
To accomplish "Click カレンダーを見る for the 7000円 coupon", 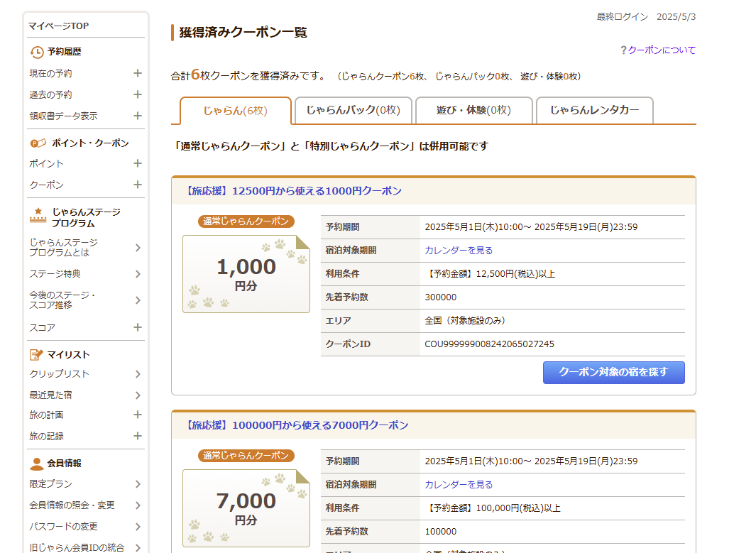I will pyautogui.click(x=459, y=485).
